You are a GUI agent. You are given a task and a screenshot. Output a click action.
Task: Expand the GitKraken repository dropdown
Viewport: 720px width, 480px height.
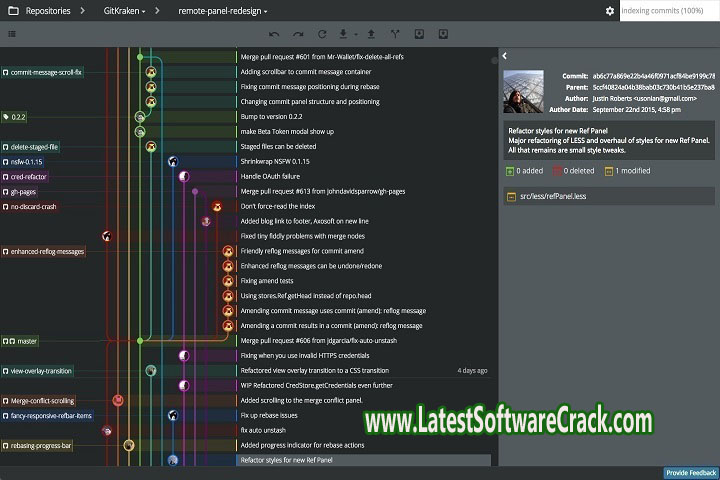coord(124,11)
